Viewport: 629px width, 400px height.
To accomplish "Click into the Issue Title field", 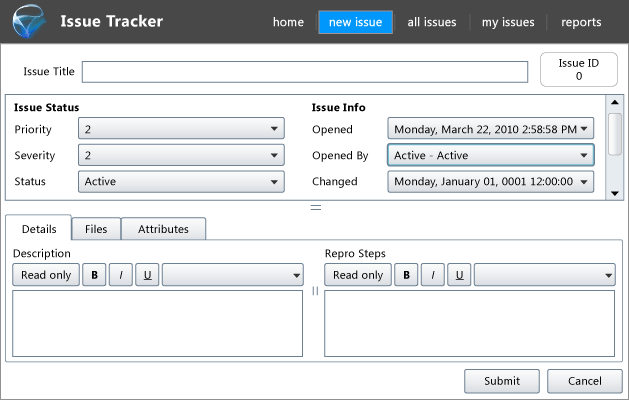I will point(305,72).
